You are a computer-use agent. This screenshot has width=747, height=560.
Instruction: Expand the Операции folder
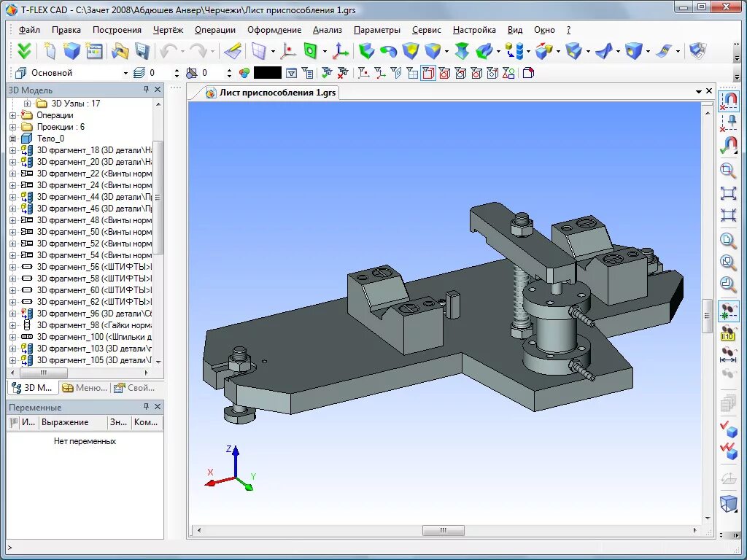tap(13, 115)
